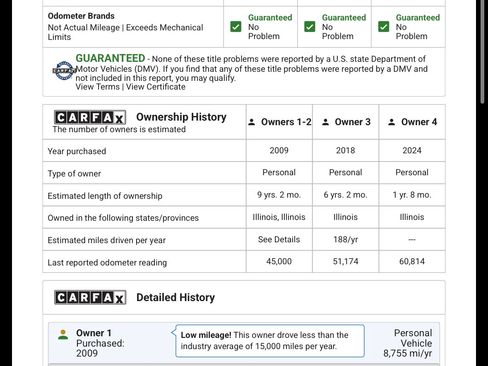Click the Detailed History heading
This screenshot has height=366, width=488.
coord(175,297)
